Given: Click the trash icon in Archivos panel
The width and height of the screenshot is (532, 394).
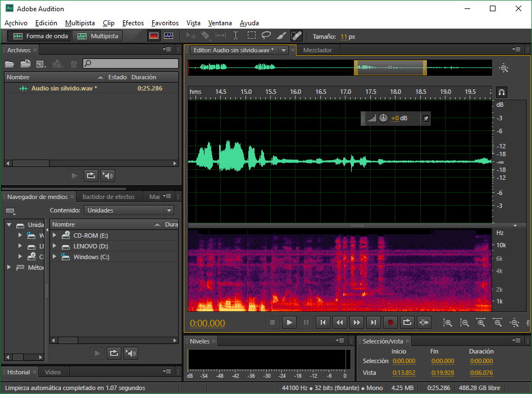Looking at the screenshot, I should [x=74, y=64].
